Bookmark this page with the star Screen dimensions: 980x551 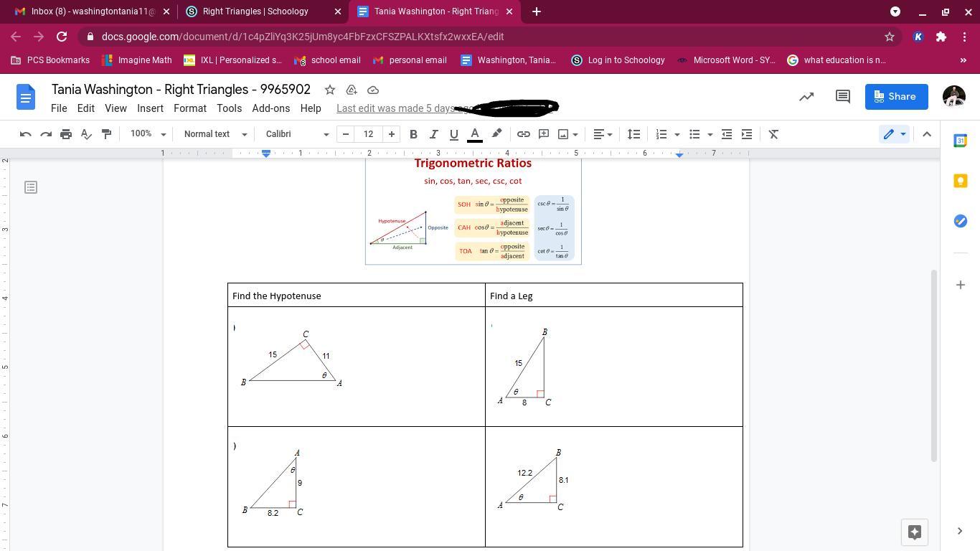tap(890, 37)
